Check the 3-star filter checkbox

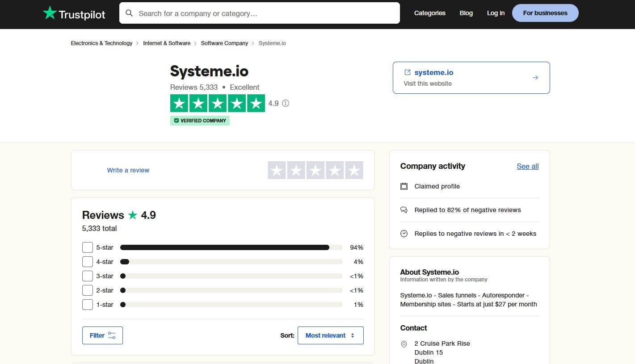pyautogui.click(x=88, y=276)
